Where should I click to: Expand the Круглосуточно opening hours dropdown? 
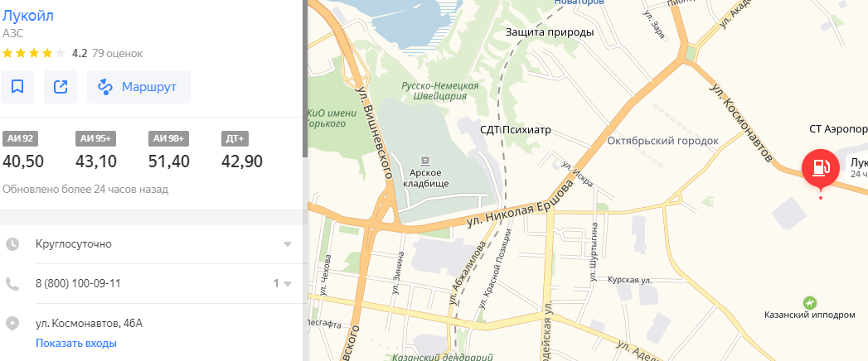tap(288, 244)
